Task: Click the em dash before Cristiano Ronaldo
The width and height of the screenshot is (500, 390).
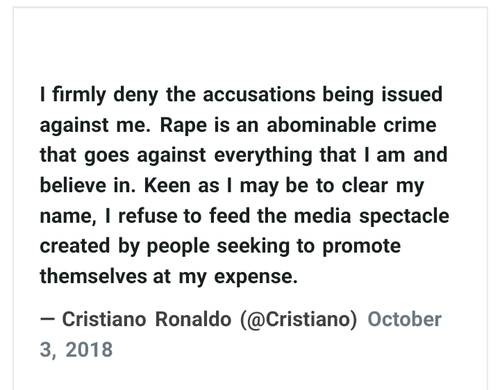Action: tap(47, 319)
